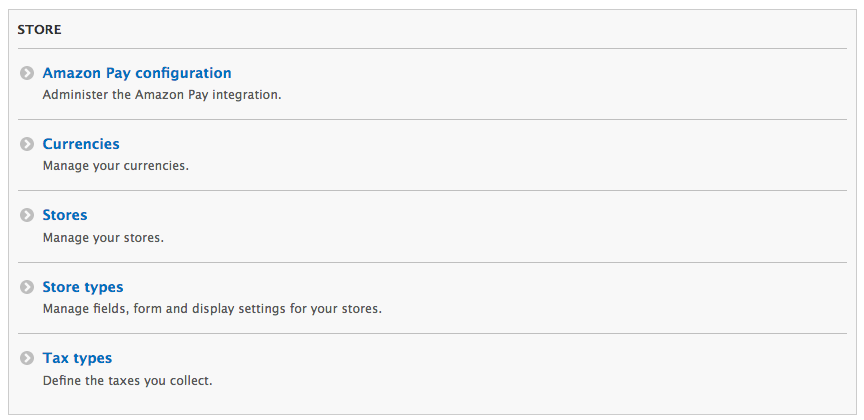Screen dimensions: 864x420
Task: Click the 'Manage your currencies.' description text
Action: pos(115,166)
